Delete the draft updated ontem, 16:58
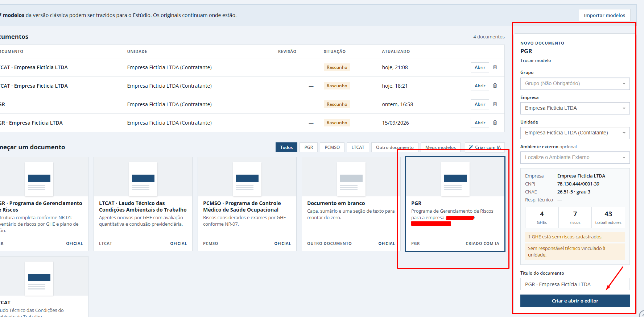 (495, 104)
